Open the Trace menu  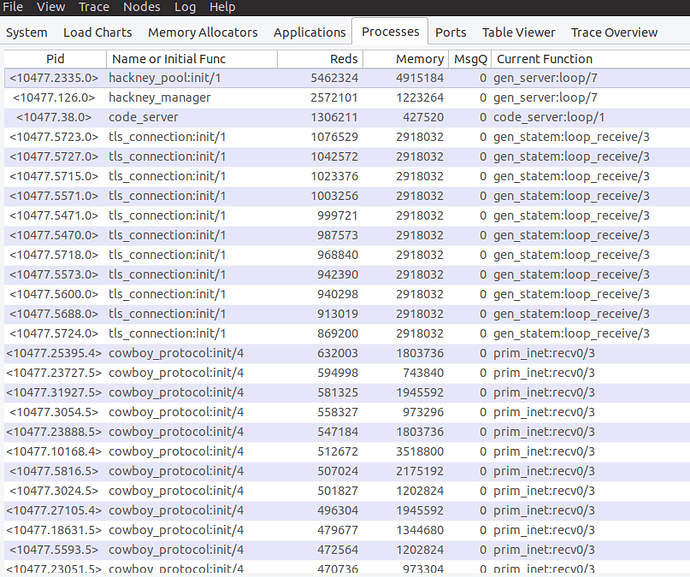point(94,7)
